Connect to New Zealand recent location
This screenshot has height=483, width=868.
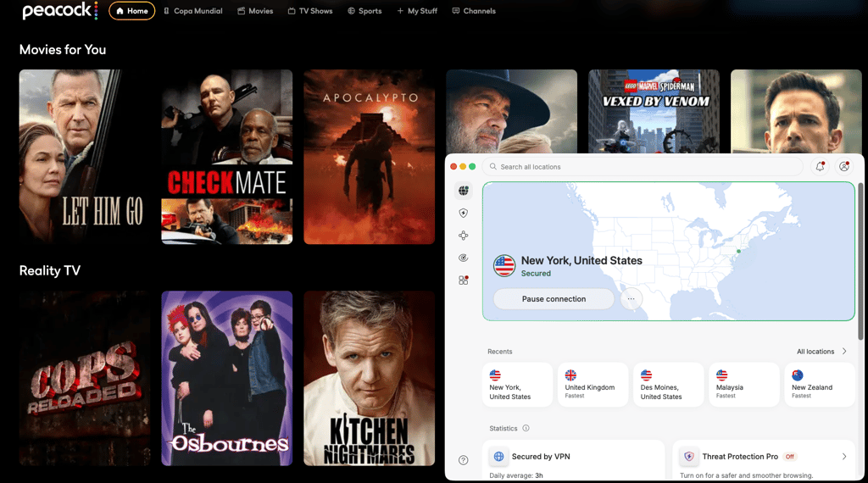[820, 385]
